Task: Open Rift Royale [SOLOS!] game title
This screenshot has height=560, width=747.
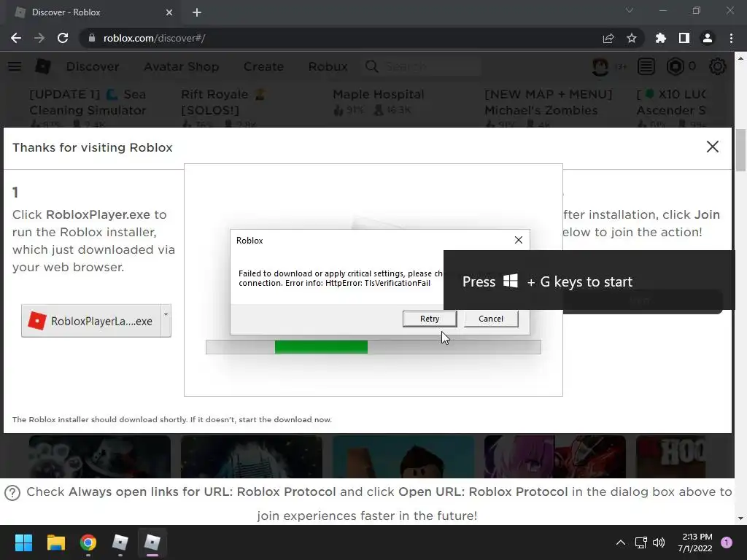Action: click(x=222, y=102)
